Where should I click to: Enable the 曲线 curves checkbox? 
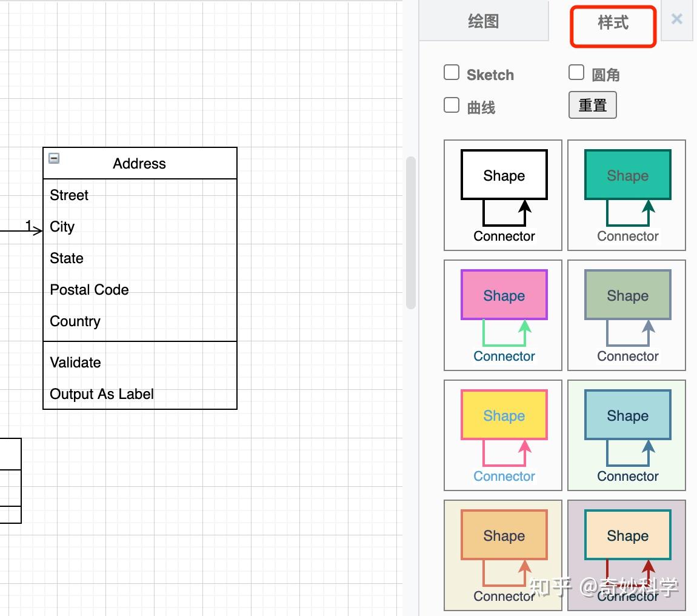point(452,105)
